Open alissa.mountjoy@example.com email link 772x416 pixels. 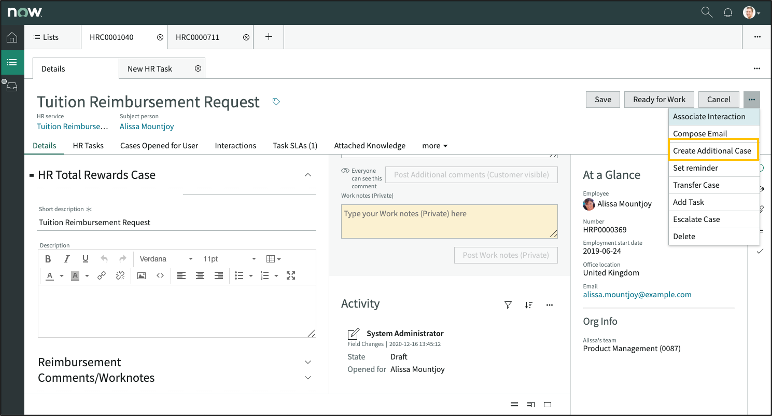coord(637,294)
